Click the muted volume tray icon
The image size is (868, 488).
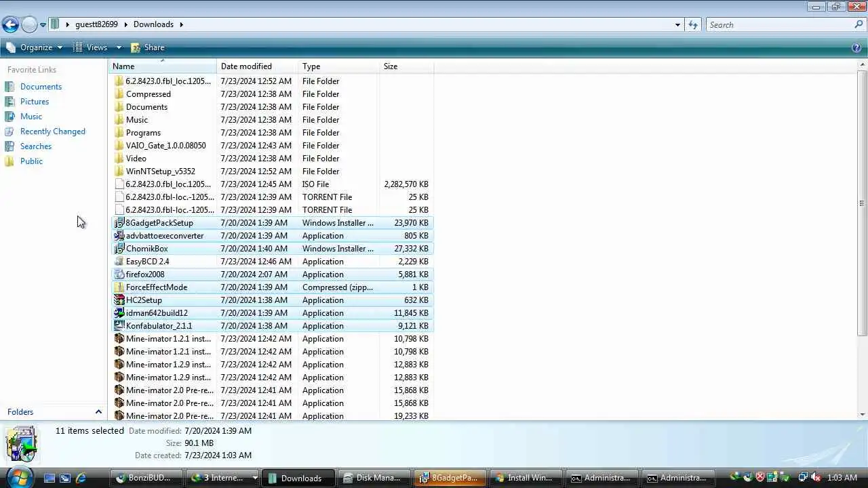816,478
